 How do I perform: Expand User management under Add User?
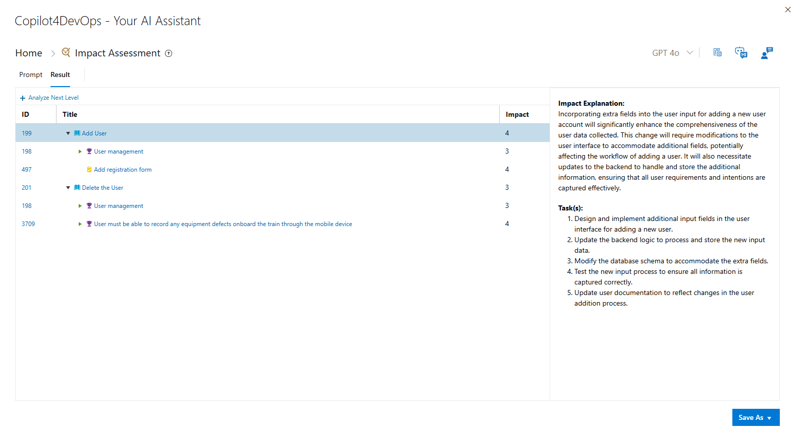click(x=80, y=151)
